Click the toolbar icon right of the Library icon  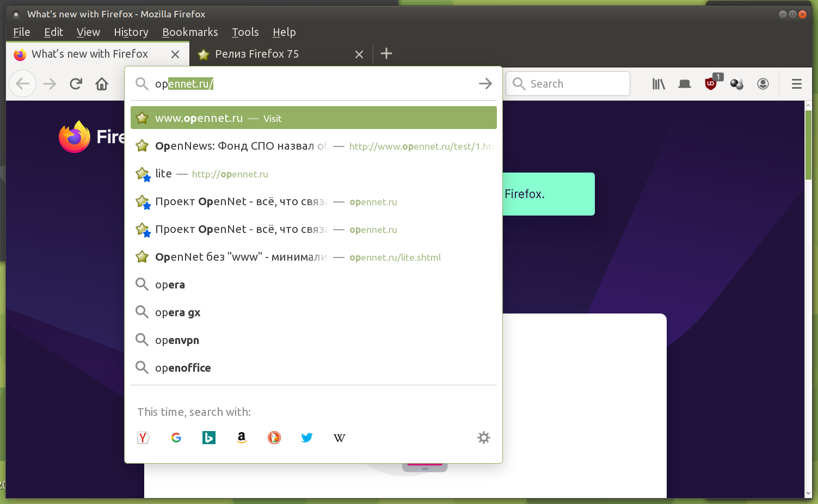685,84
